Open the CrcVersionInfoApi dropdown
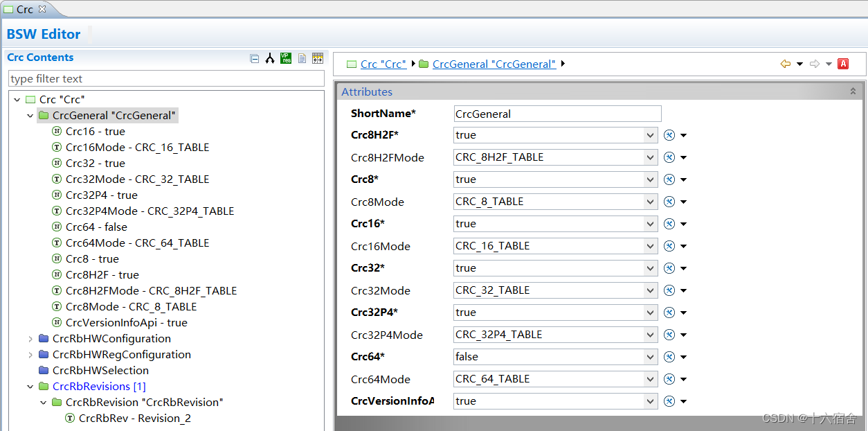This screenshot has width=868, height=431. pos(650,401)
